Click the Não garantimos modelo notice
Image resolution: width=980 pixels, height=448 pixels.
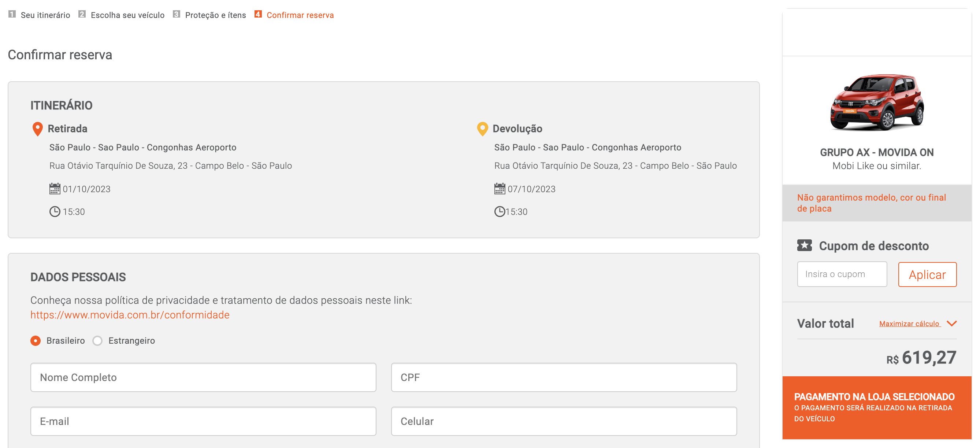[x=876, y=203]
